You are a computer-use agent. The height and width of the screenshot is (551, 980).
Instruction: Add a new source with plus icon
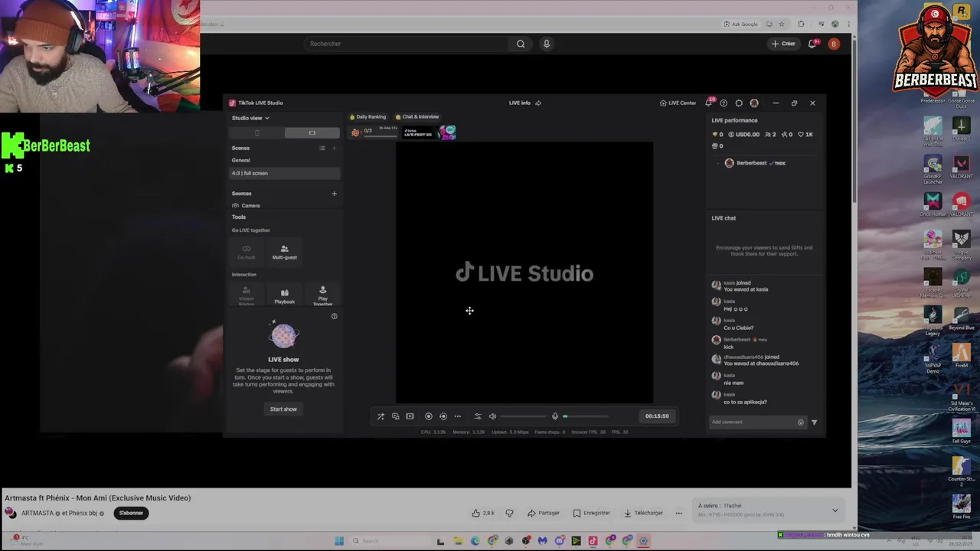tap(334, 194)
